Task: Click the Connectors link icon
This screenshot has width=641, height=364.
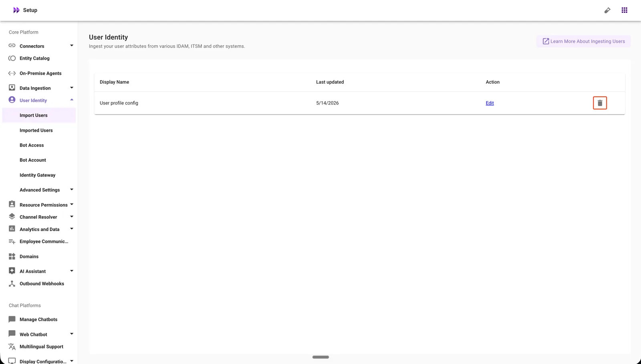Action: 12,46
